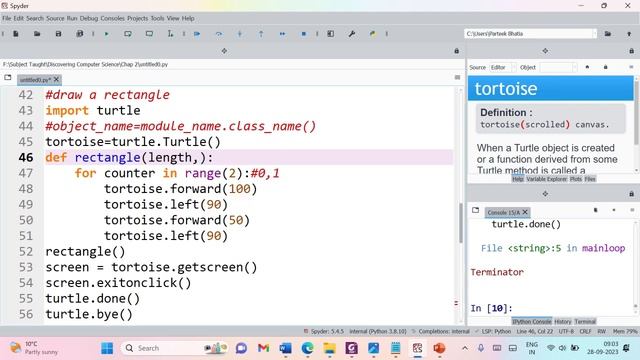Open the editor pane options menu
Screen dimensions: 640x360
pyautogui.click(x=457, y=78)
